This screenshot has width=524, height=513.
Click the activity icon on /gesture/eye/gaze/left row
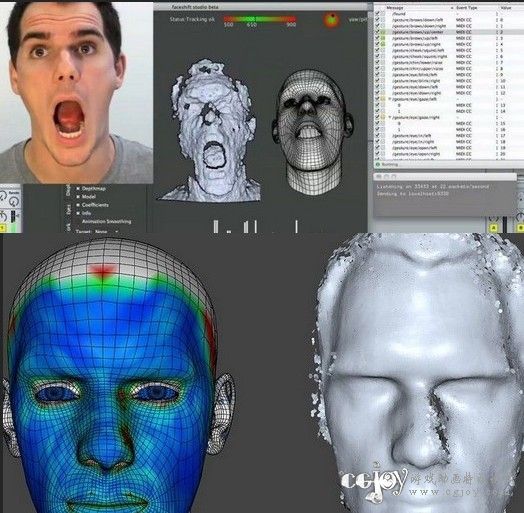pyautogui.click(x=383, y=99)
